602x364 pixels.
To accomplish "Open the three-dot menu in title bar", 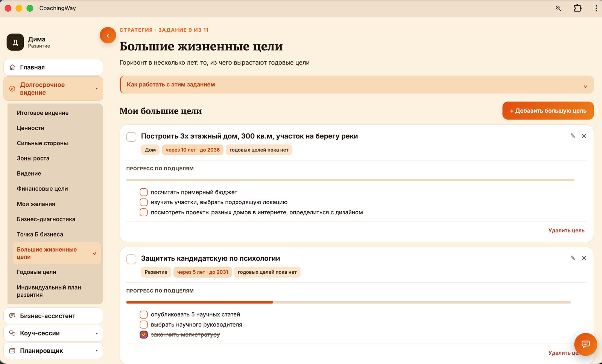I will (x=596, y=8).
